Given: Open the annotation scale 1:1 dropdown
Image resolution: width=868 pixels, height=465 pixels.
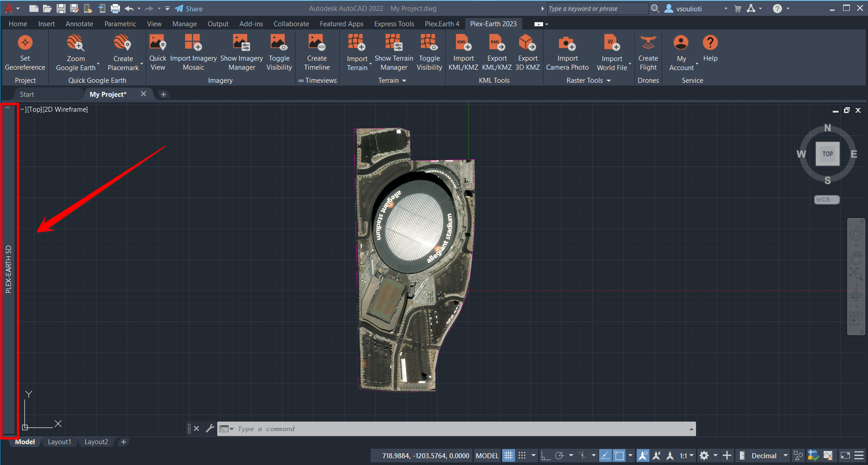Looking at the screenshot, I should coord(687,456).
